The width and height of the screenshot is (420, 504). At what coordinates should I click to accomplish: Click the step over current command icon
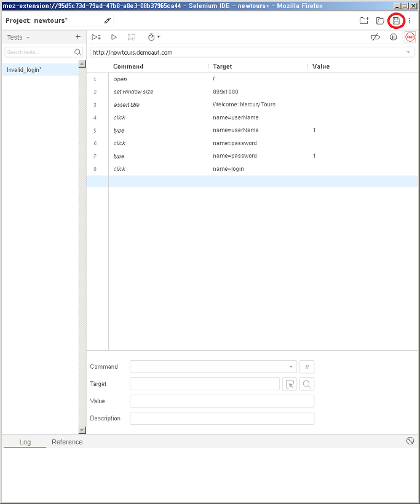tap(131, 37)
